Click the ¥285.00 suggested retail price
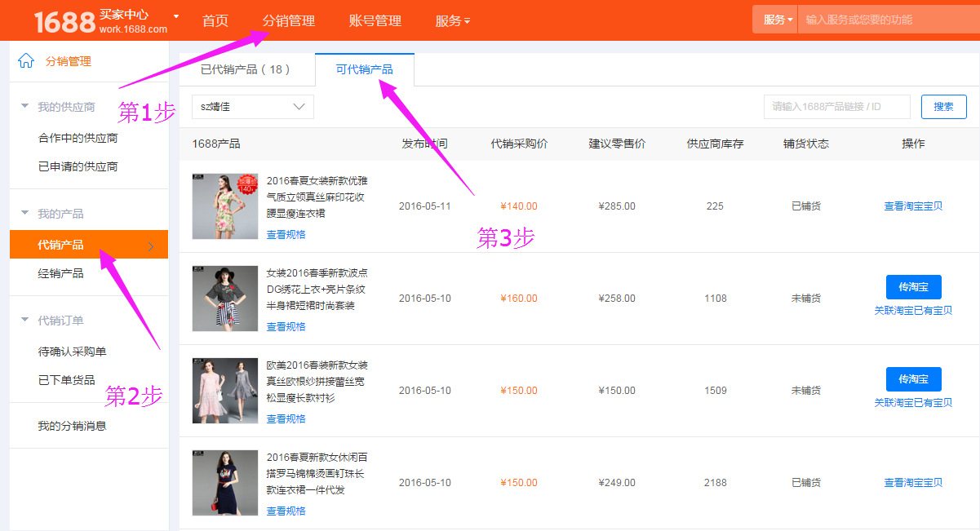Viewport: 980px width, 531px height. tap(617, 206)
